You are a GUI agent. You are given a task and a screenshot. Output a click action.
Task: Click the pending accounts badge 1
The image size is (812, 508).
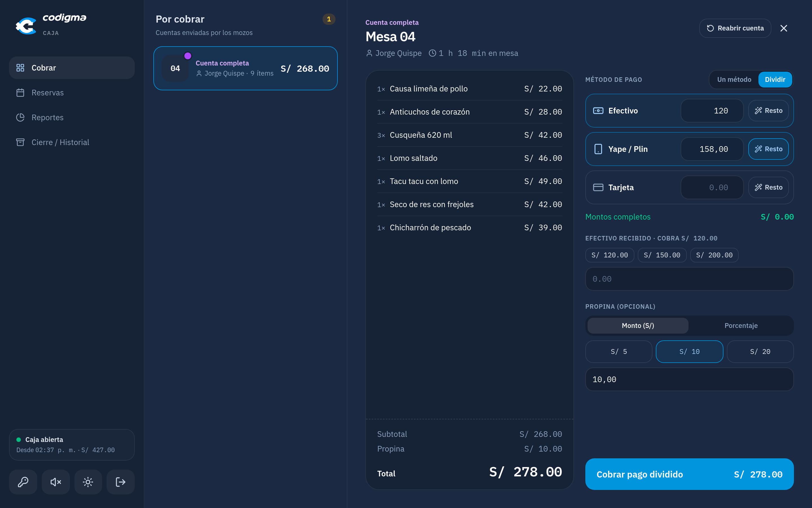point(328,19)
